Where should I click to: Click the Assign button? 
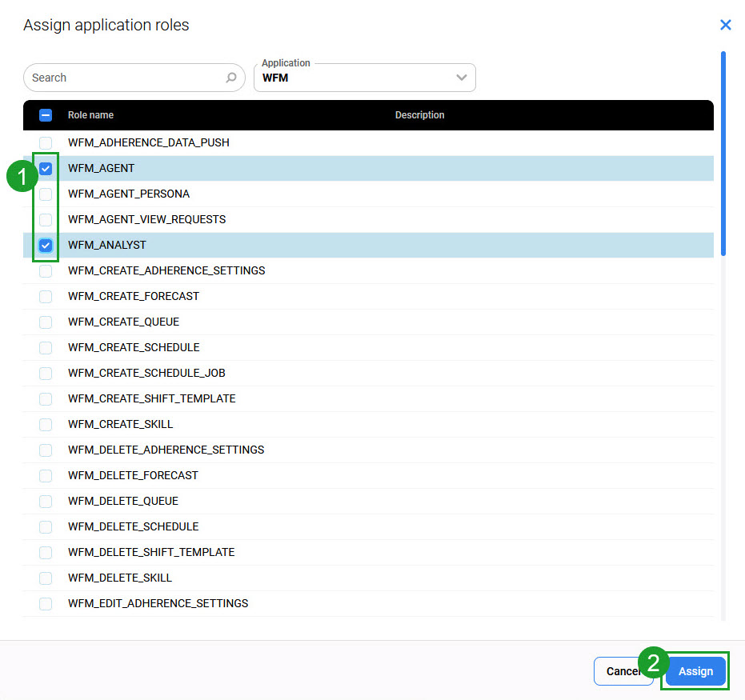695,671
